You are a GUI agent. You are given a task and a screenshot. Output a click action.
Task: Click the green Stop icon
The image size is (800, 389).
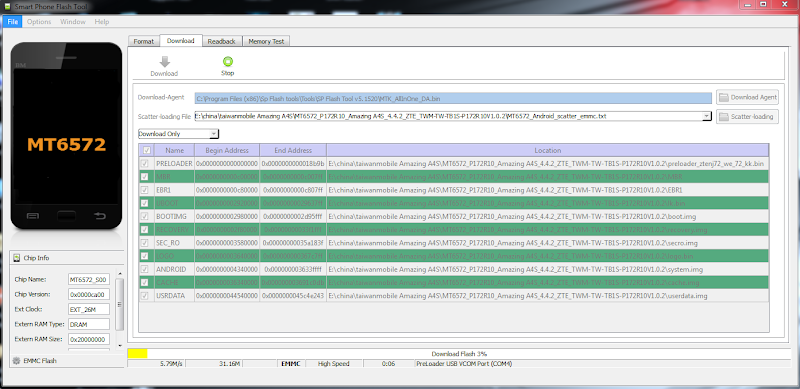coord(228,62)
